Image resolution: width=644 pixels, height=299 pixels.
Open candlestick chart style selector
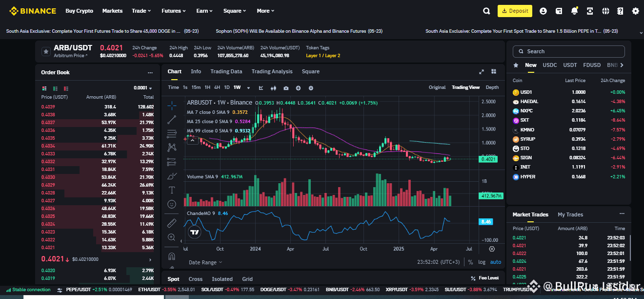(x=273, y=88)
